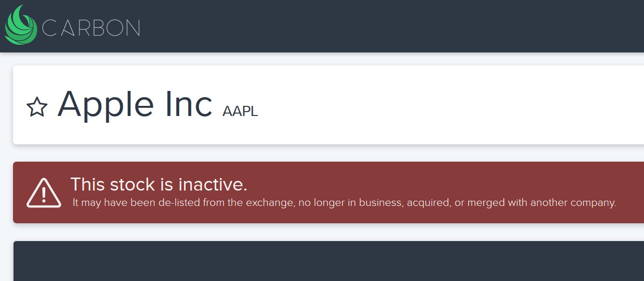Image resolution: width=644 pixels, height=281 pixels.
Task: Open home via CARBON wordmark
Action: [x=91, y=28]
